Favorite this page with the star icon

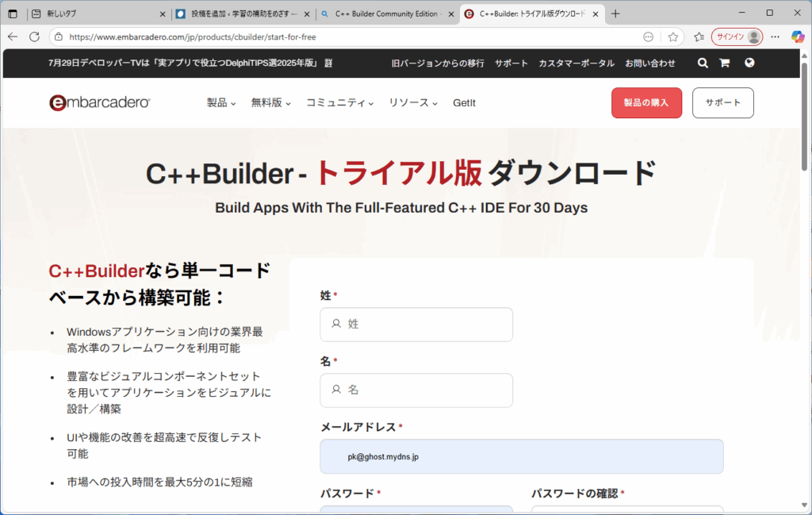672,37
